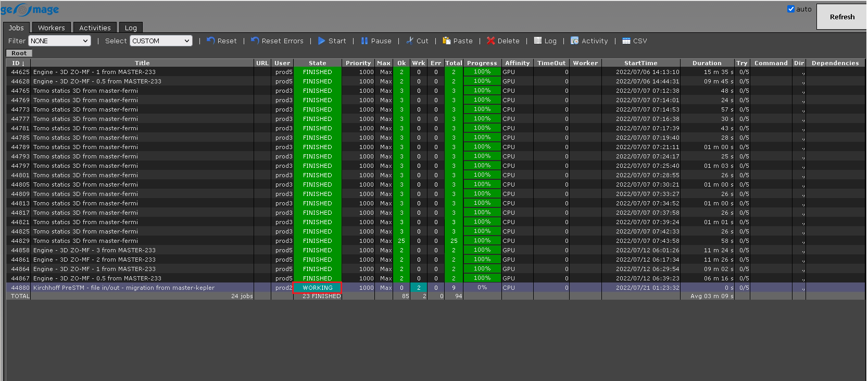Select job 44858 Engine 3 from MASTER-233
868x381 pixels.
(94, 250)
